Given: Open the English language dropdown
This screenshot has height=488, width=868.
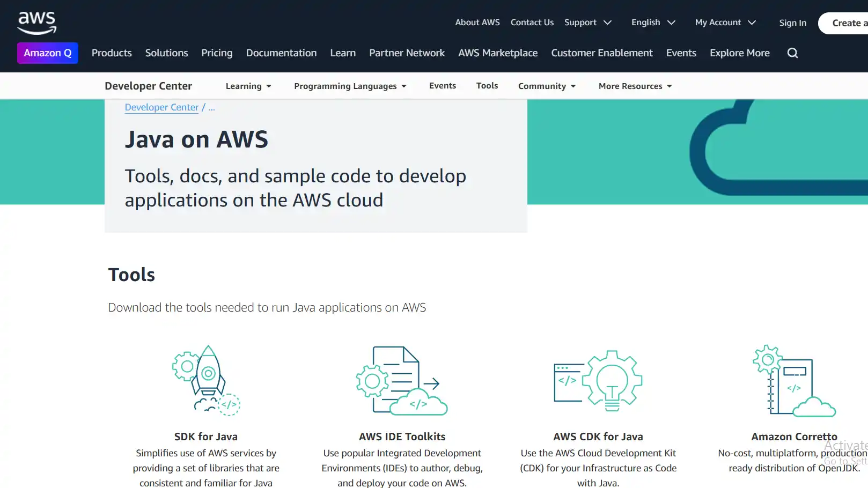Looking at the screenshot, I should point(653,22).
